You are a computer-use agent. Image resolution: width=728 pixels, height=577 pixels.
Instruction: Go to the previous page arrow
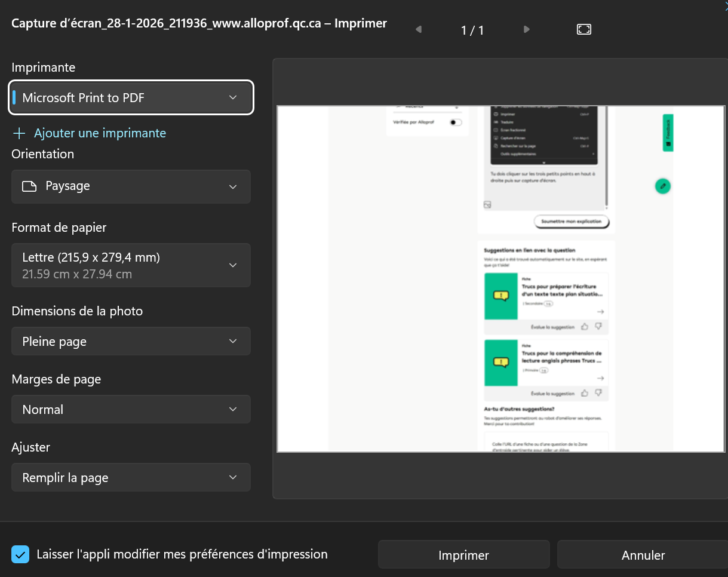tap(418, 29)
